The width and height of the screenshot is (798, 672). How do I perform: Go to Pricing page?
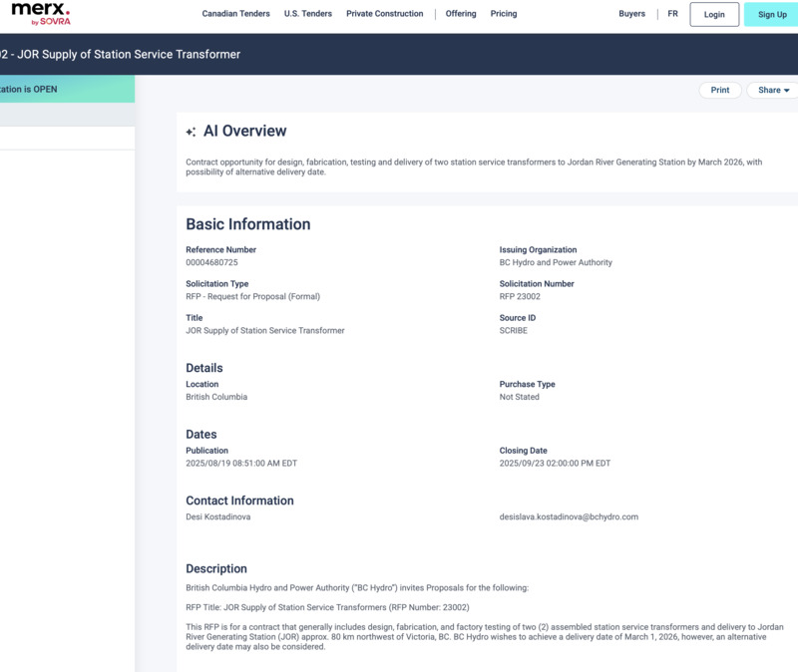[504, 14]
